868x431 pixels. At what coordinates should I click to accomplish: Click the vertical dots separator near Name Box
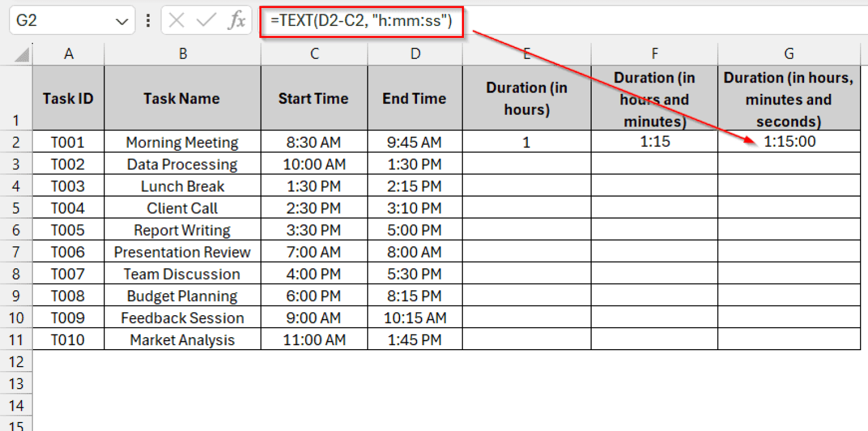147,20
